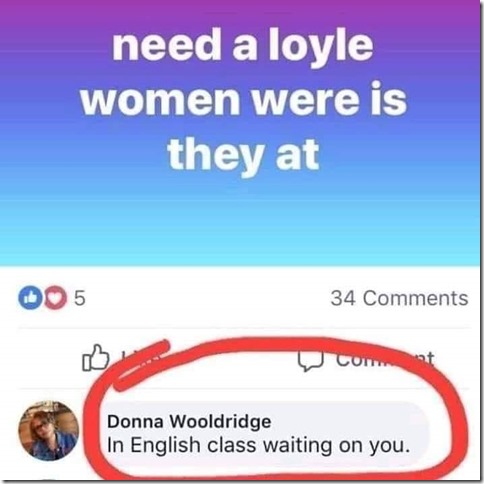The width and height of the screenshot is (484, 484).
Task: Click the post text line "they at"
Action: 243,156
